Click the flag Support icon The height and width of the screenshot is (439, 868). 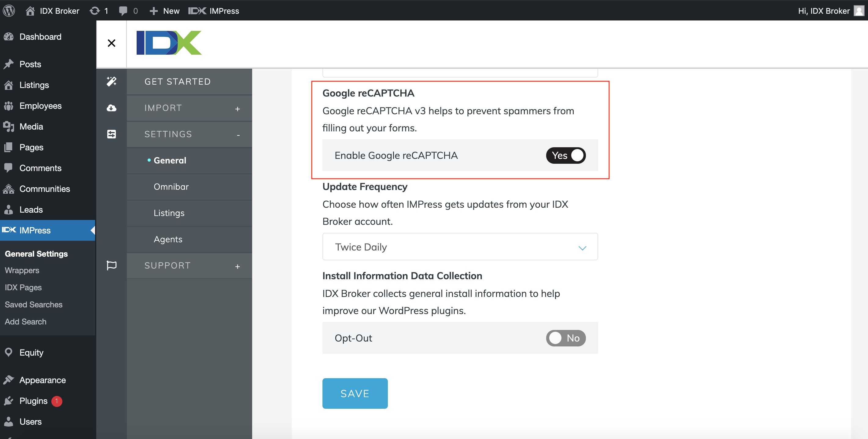pyautogui.click(x=112, y=265)
